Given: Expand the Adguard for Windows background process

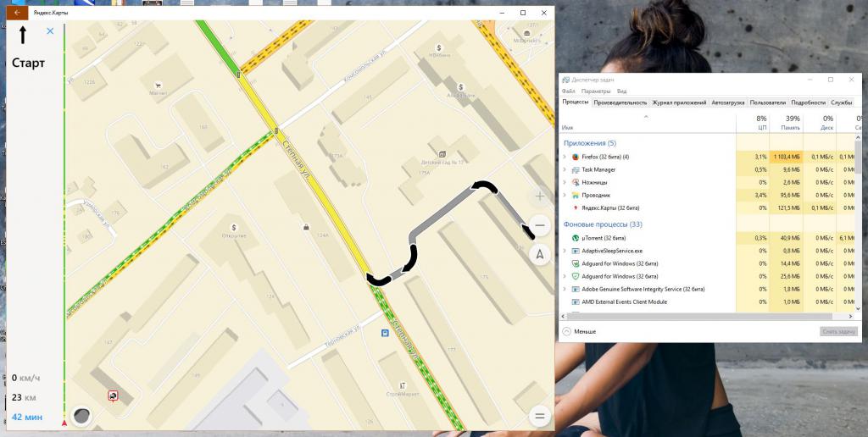Looking at the screenshot, I should 565,263.
